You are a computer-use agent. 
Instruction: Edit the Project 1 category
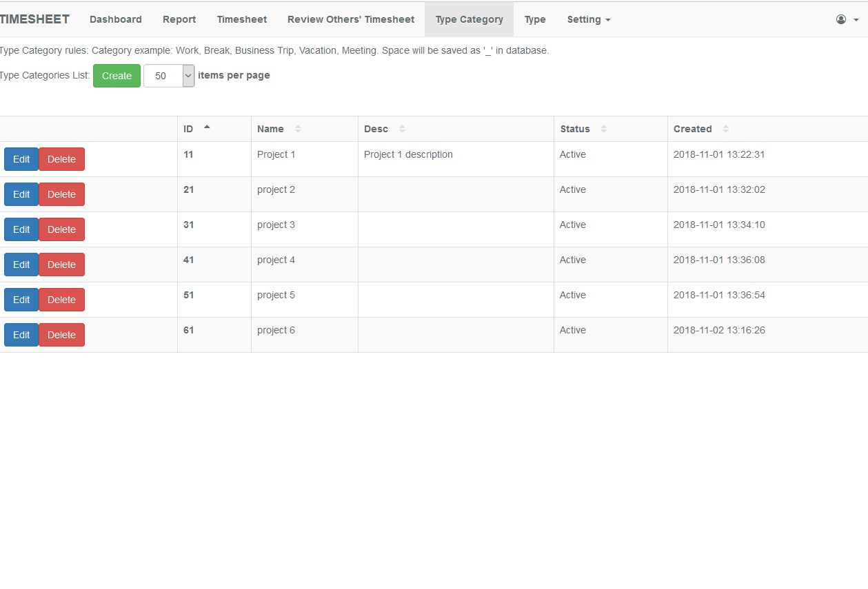click(x=21, y=158)
